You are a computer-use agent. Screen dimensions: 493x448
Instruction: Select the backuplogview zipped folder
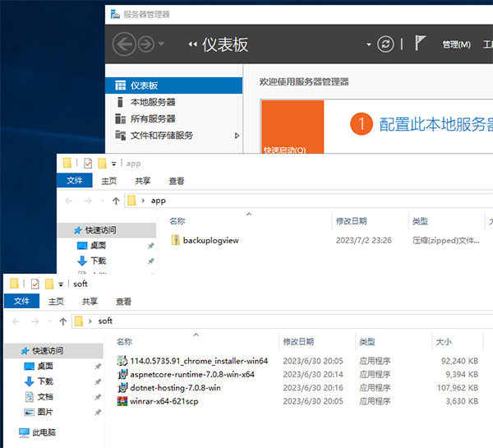tap(209, 240)
